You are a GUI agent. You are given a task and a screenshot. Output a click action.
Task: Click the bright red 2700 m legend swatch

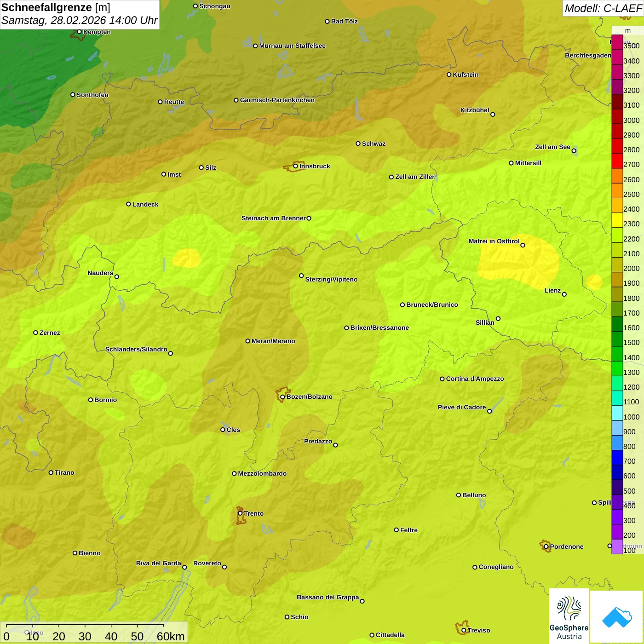pyautogui.click(x=617, y=161)
